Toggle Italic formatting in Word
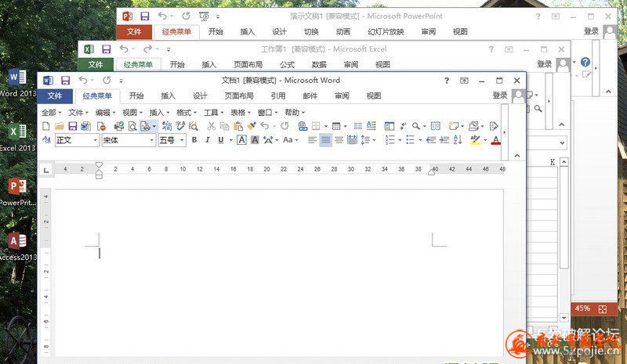 pos(208,140)
